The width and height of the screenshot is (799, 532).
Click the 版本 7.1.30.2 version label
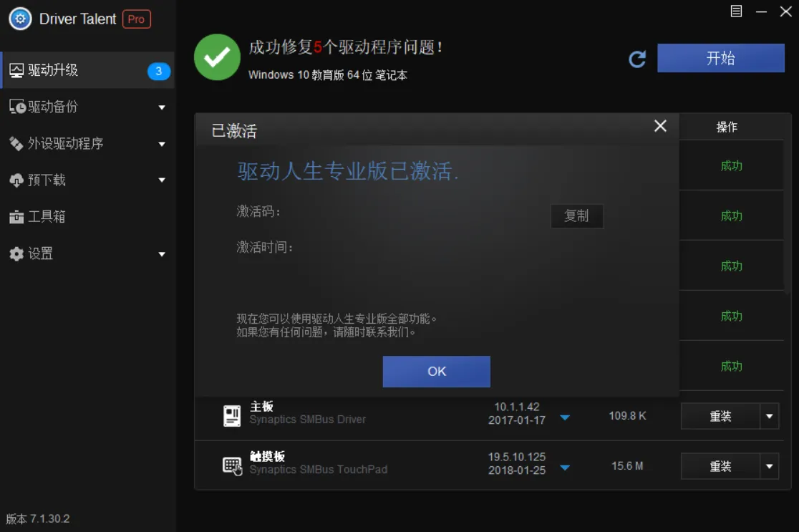click(x=38, y=518)
